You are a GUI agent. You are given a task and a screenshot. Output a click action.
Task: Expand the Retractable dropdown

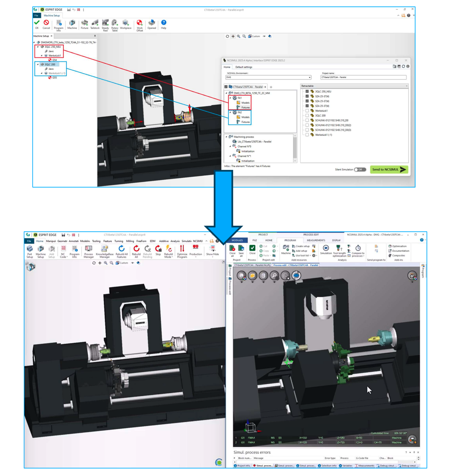(406, 86)
